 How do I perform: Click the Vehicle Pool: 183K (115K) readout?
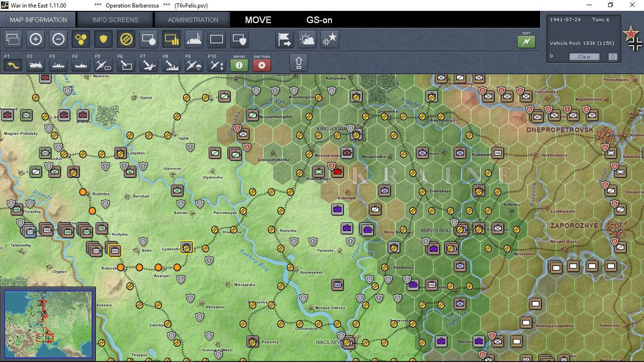582,43
